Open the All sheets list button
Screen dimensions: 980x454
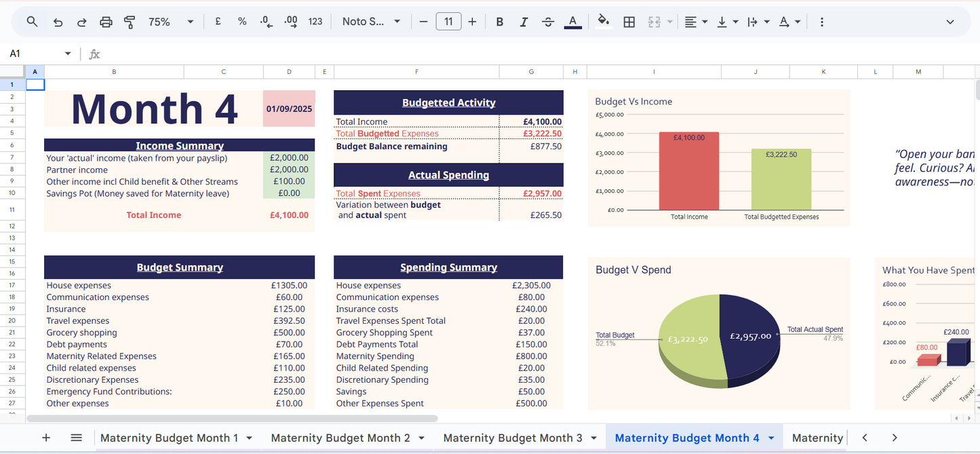point(76,438)
